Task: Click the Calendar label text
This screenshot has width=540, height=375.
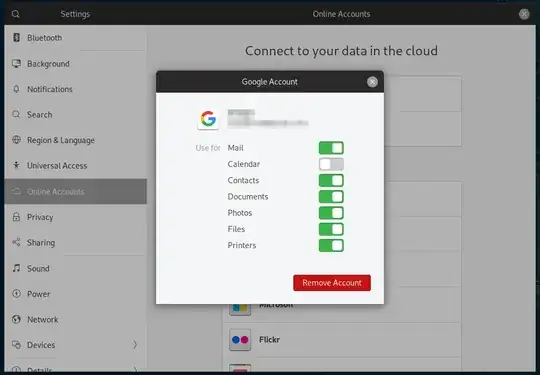Action: tap(243, 164)
